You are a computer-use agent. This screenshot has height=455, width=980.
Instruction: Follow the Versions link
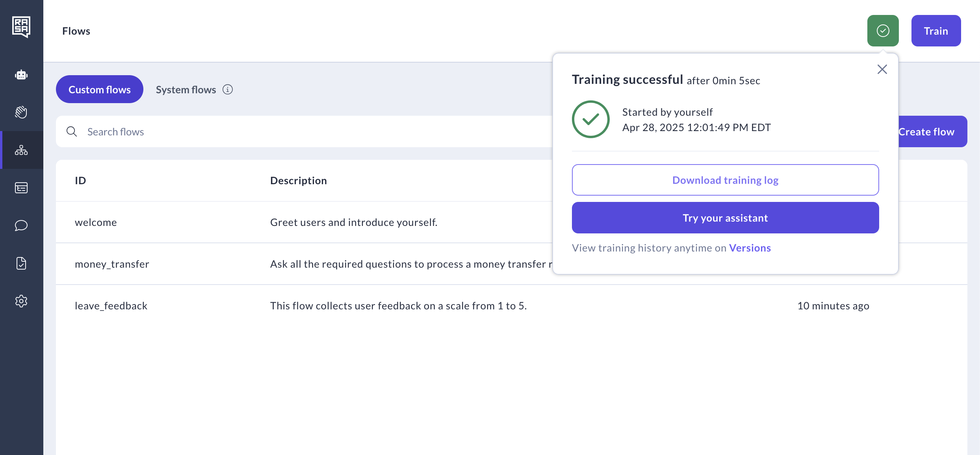[x=750, y=248]
